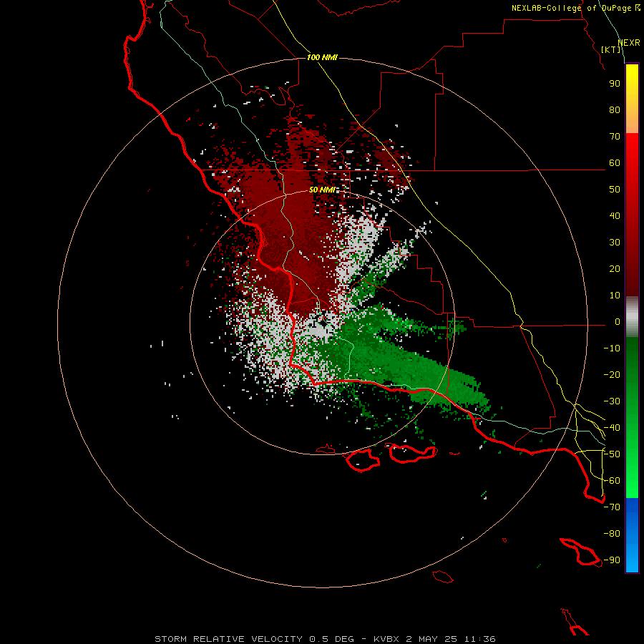The image size is (644, 644).
Task: Click the -20 knot scale label
Action: click(x=612, y=375)
